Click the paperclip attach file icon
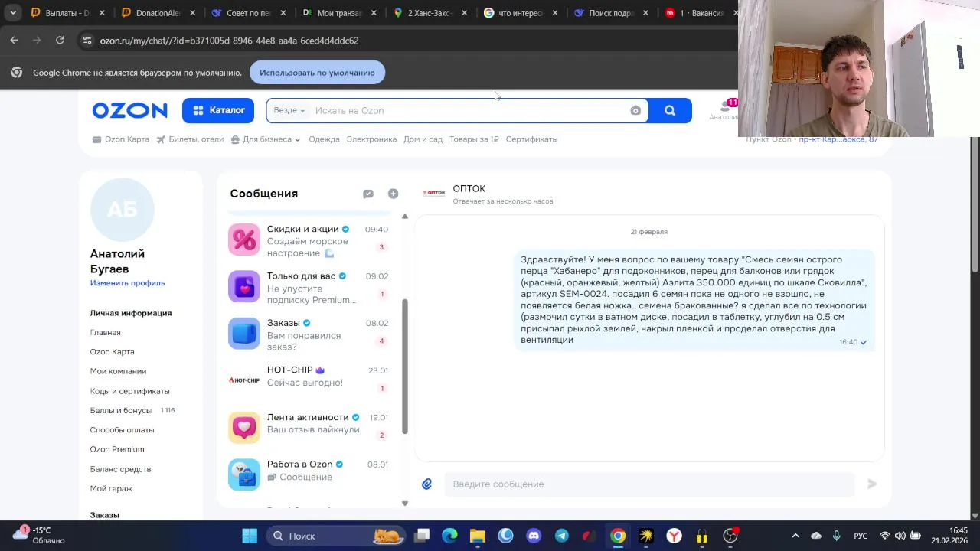 coord(427,484)
